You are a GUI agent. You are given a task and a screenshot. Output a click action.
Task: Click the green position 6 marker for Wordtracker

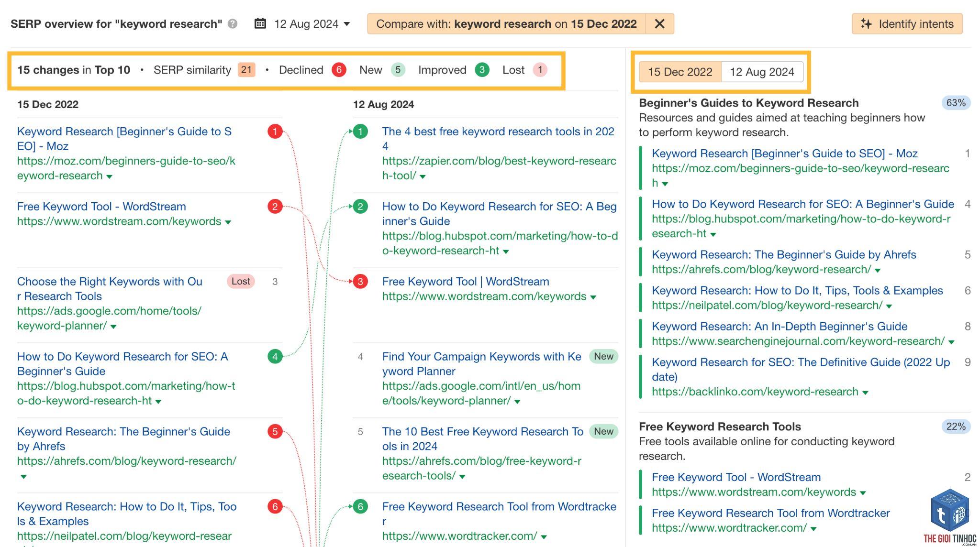click(x=360, y=507)
